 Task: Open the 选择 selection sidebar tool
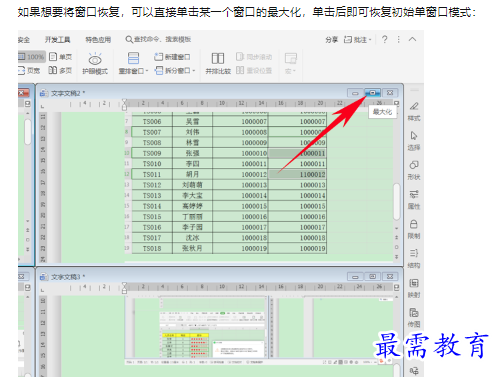(x=414, y=141)
